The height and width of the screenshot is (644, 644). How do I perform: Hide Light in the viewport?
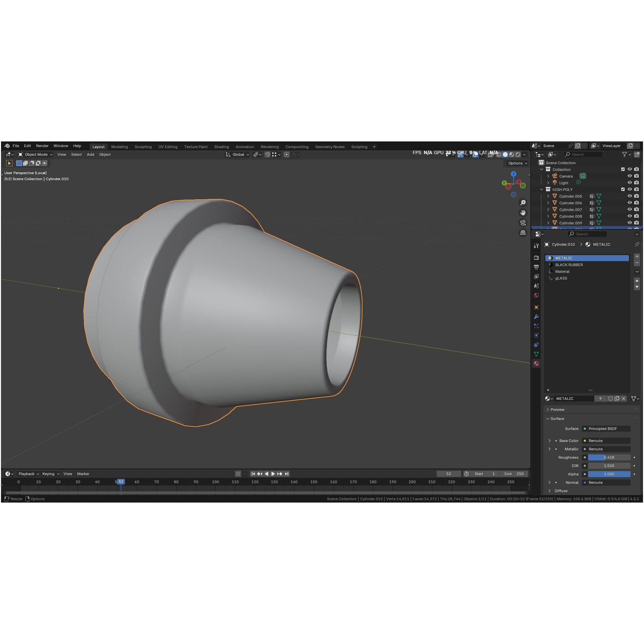[630, 183]
